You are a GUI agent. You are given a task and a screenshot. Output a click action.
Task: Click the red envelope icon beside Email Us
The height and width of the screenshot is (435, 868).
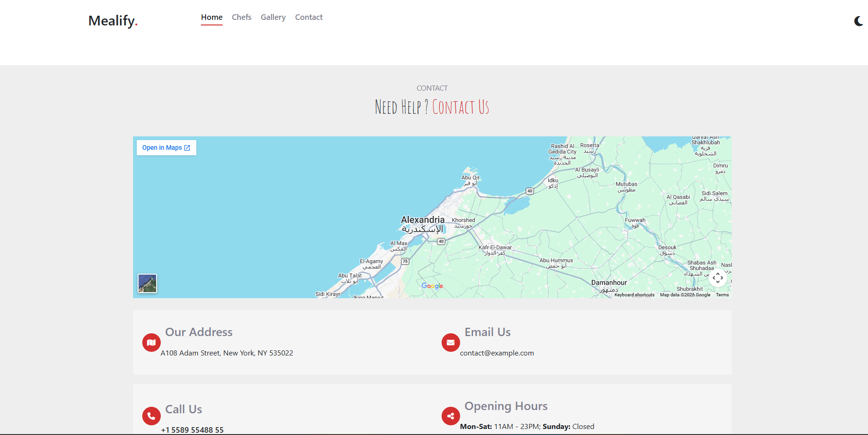click(450, 343)
